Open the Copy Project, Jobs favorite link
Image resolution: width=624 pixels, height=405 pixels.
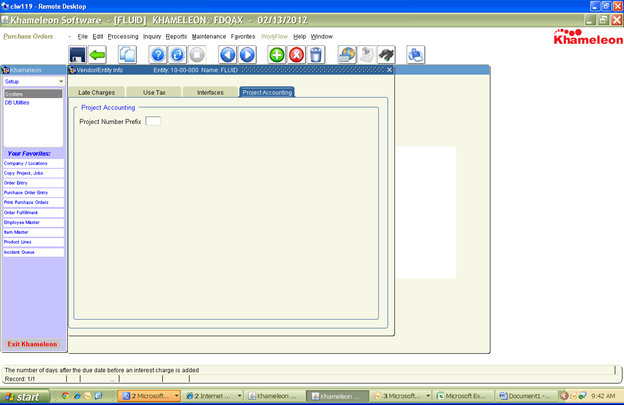click(33, 173)
